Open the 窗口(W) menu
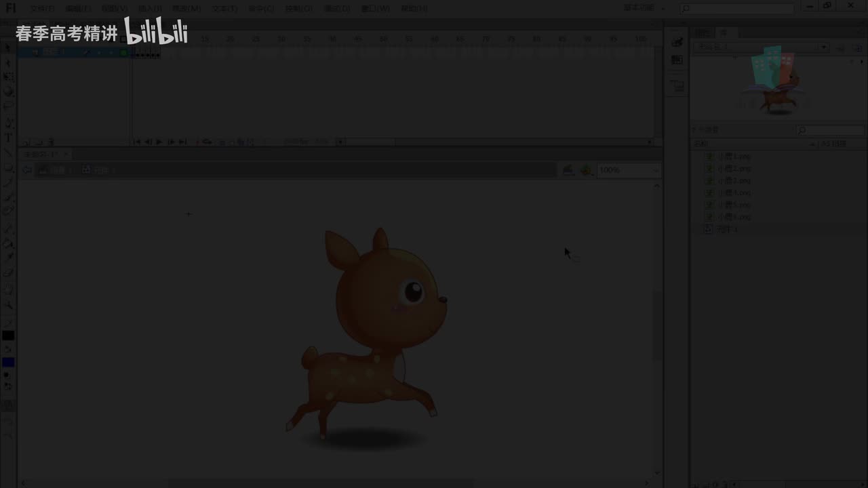868x488 pixels. coord(376,8)
